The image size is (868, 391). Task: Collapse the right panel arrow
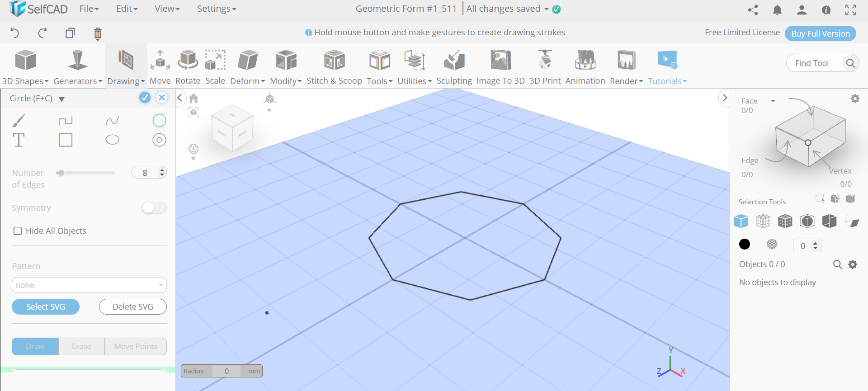(x=724, y=98)
